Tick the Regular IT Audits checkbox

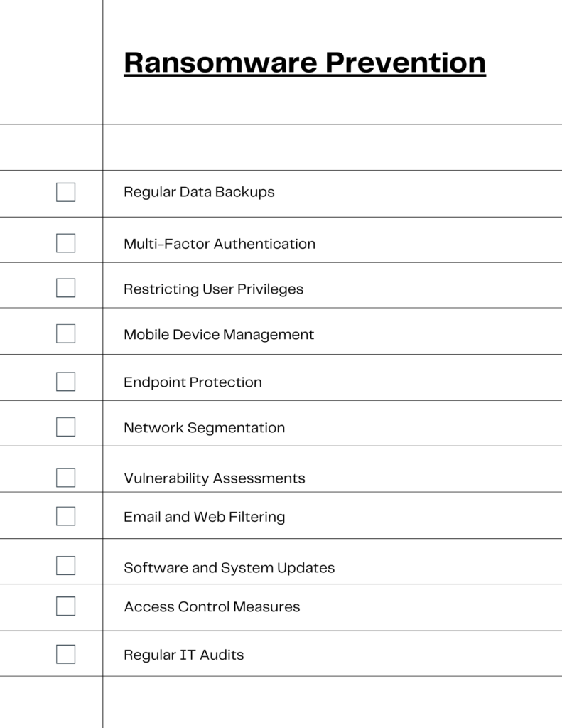pyautogui.click(x=65, y=654)
